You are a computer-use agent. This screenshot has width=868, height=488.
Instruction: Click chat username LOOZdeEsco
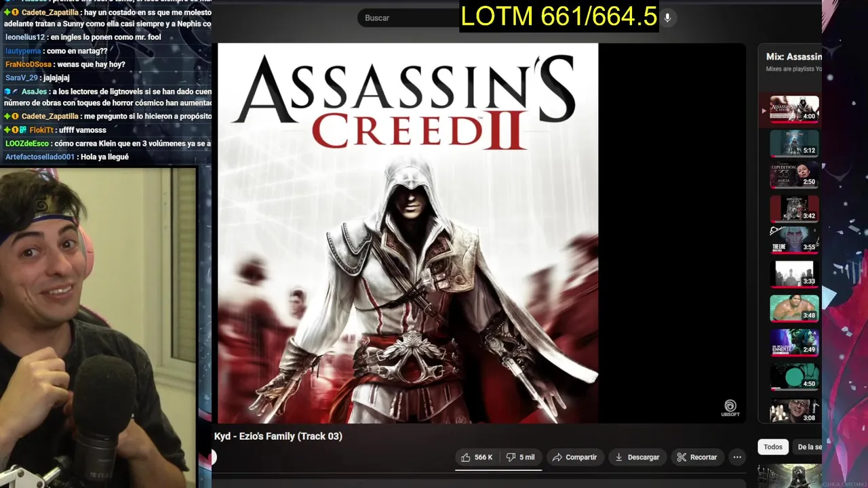point(28,144)
